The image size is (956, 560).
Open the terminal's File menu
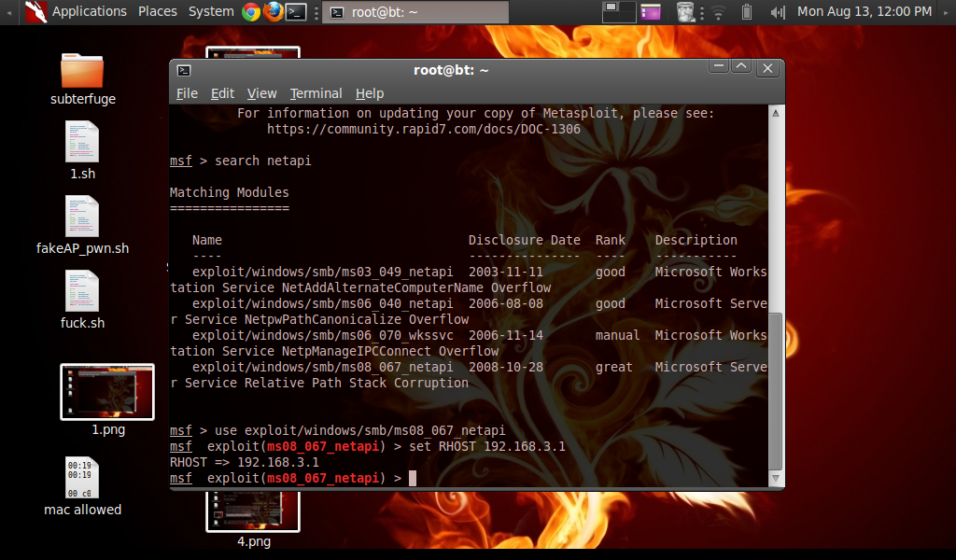pos(187,93)
